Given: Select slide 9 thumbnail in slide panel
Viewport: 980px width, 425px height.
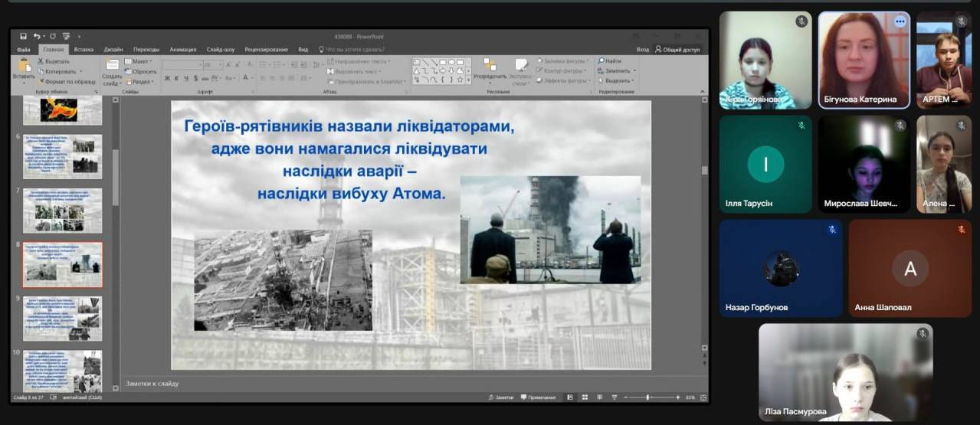Looking at the screenshot, I should [62, 319].
